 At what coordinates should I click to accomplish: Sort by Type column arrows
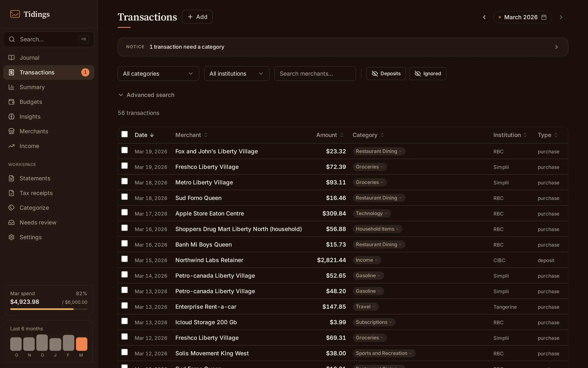point(556,135)
